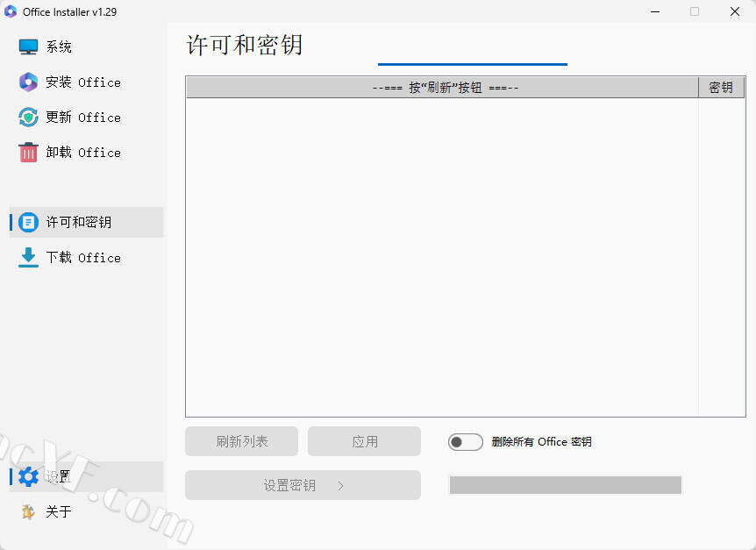The width and height of the screenshot is (756, 550).
Task: Click the gray progress bar below the toggle
Action: 566,485
